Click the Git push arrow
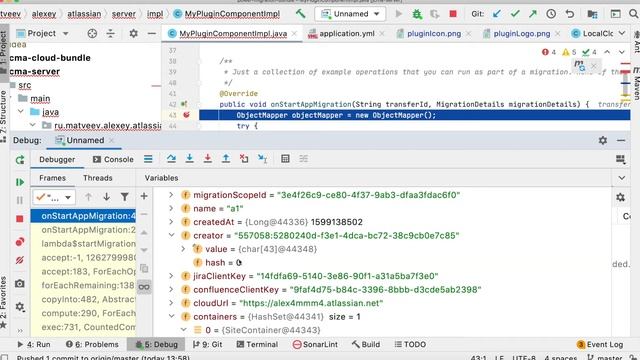This screenshot has width=640, height=360. coord(533,14)
